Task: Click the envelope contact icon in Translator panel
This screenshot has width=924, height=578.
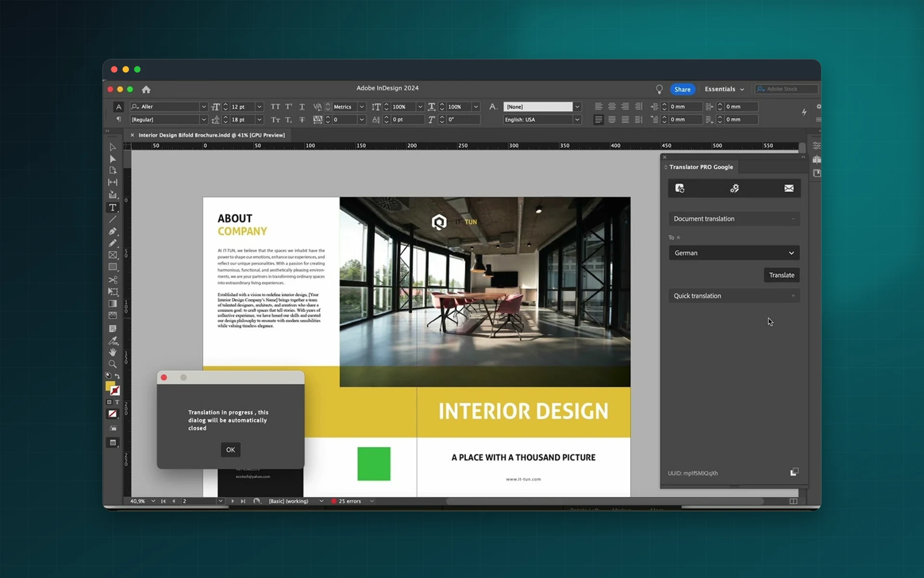Action: pos(789,188)
